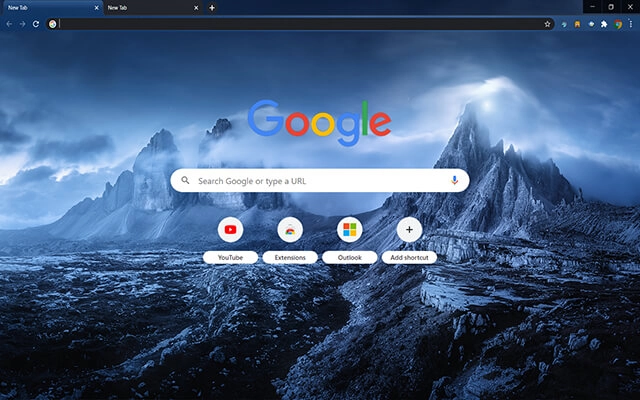Click the Search Google or type a URL box
Image resolution: width=640 pixels, height=400 pixels.
320,180
